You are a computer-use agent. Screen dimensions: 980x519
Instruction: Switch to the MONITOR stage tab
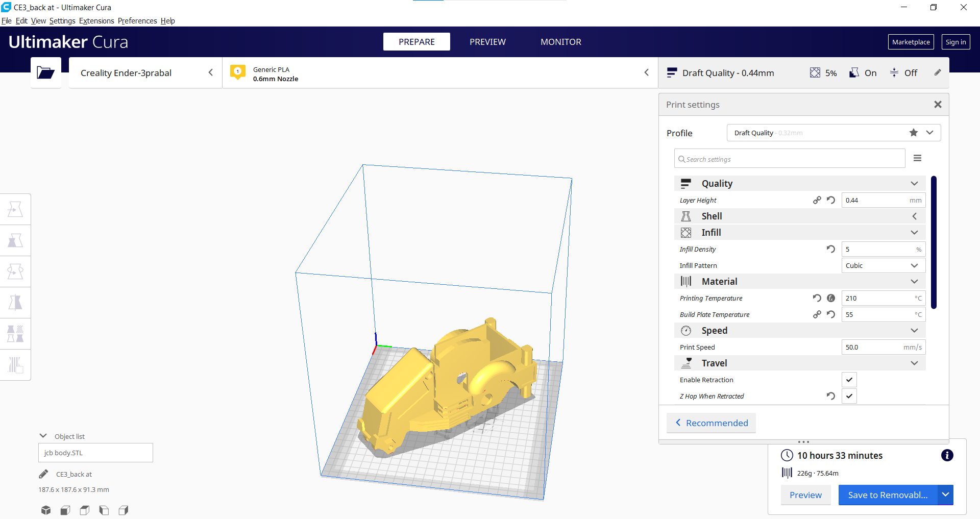(561, 42)
